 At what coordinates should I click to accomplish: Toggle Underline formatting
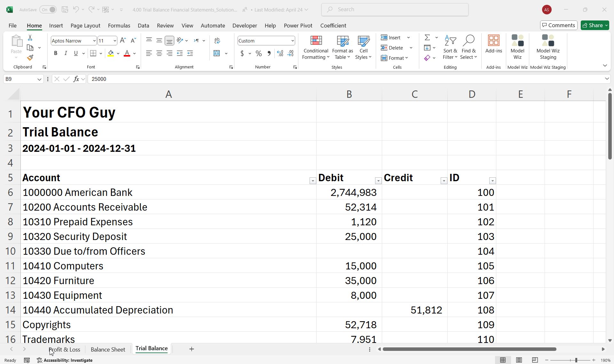(76, 53)
